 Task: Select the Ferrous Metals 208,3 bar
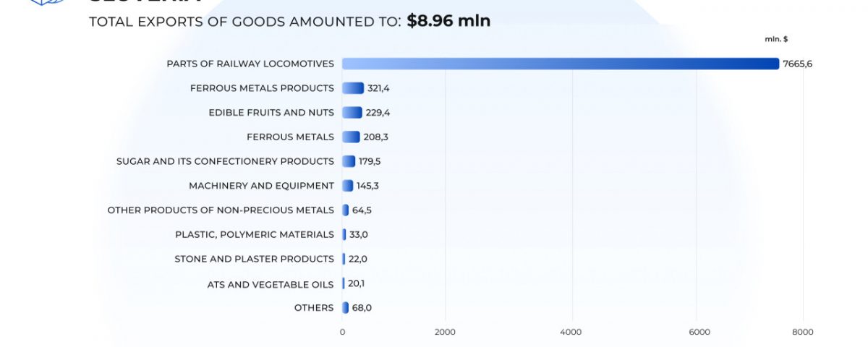[x=351, y=137]
